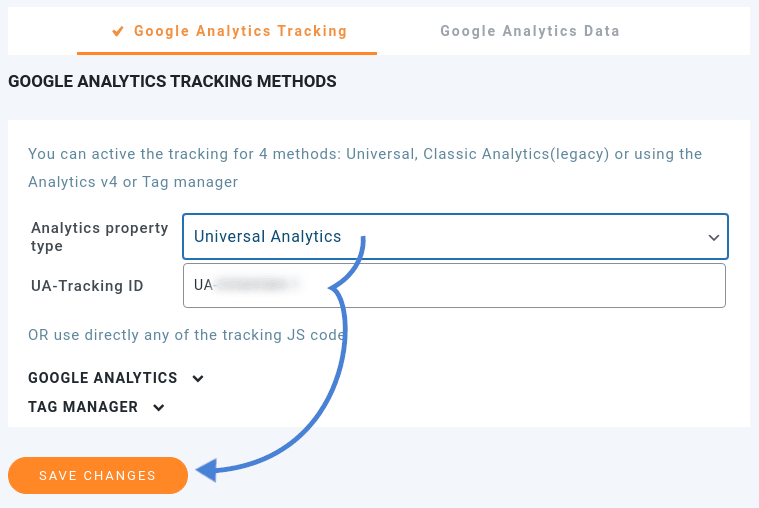Viewport: 759px width, 508px height.
Task: Open the Analytics property type dropdown
Action: pos(455,237)
